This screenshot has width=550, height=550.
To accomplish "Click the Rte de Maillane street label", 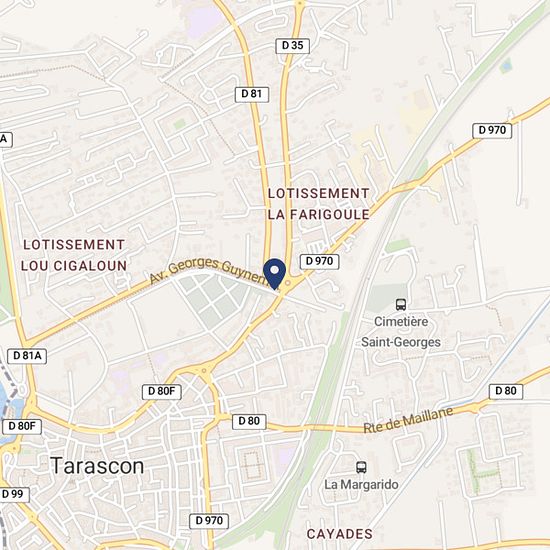I will tap(408, 420).
